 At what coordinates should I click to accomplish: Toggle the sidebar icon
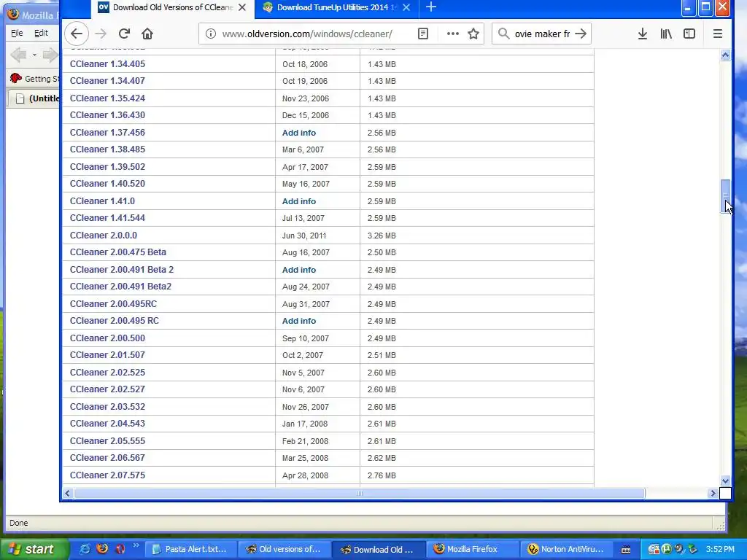pyautogui.click(x=689, y=34)
